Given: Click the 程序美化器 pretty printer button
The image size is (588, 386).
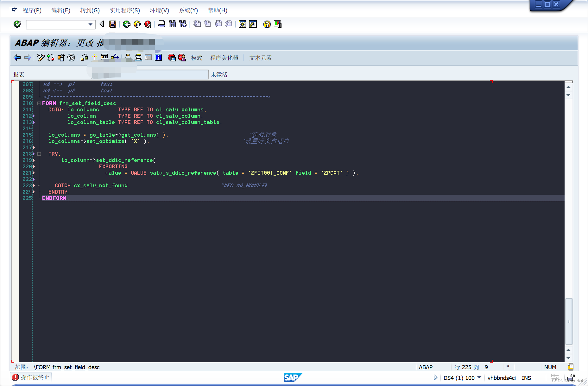Looking at the screenshot, I should coord(224,58).
